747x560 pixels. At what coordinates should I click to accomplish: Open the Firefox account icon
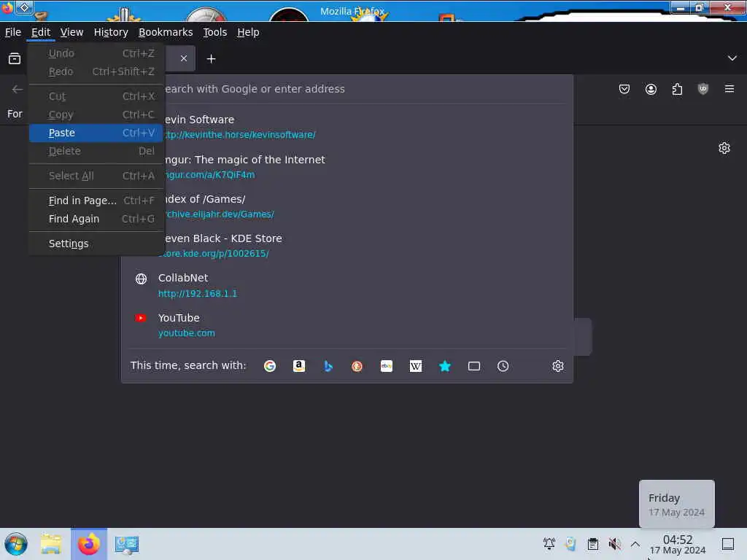pos(651,89)
